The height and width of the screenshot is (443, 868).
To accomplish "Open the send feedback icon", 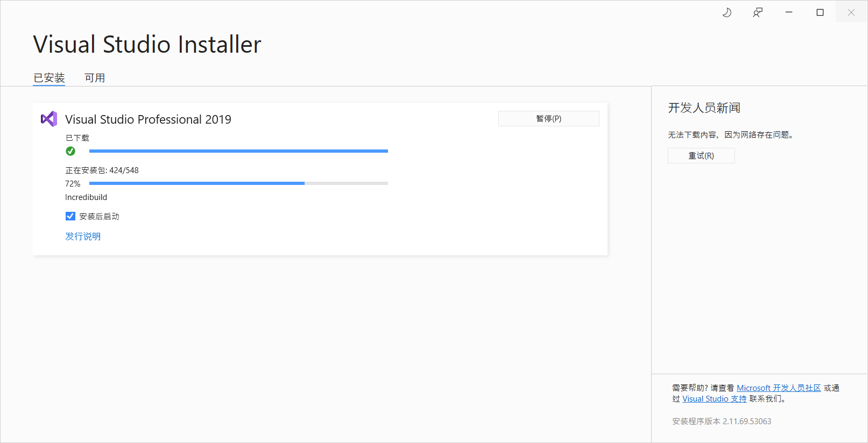I will (x=758, y=12).
